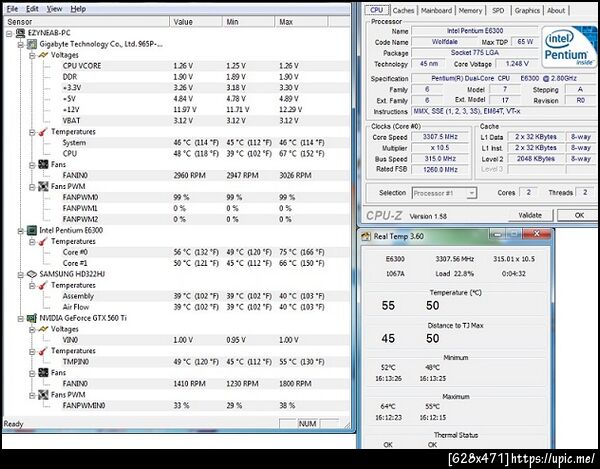
Task: Click the Max column header
Action: point(301,22)
